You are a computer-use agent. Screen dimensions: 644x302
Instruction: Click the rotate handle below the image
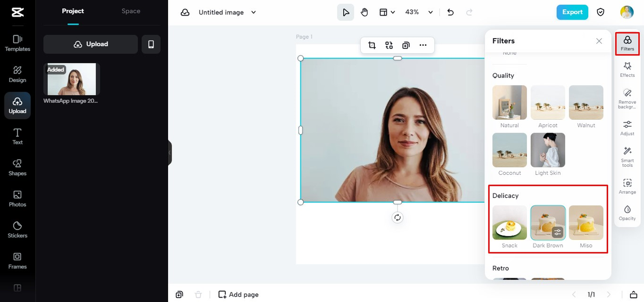pyautogui.click(x=397, y=218)
